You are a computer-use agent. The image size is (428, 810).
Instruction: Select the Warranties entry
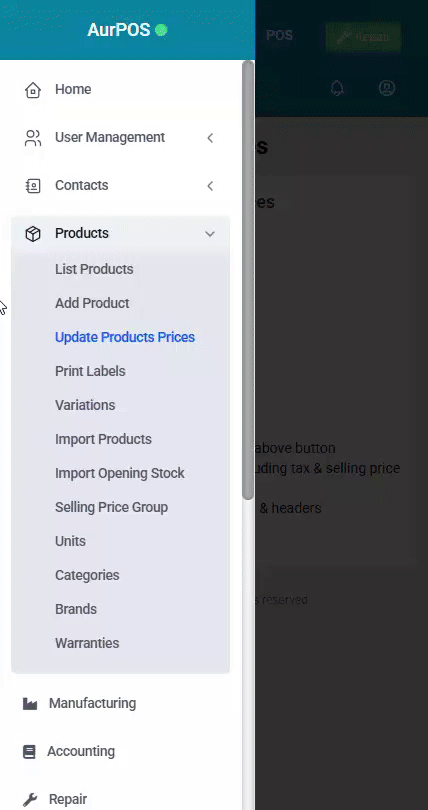tap(87, 643)
